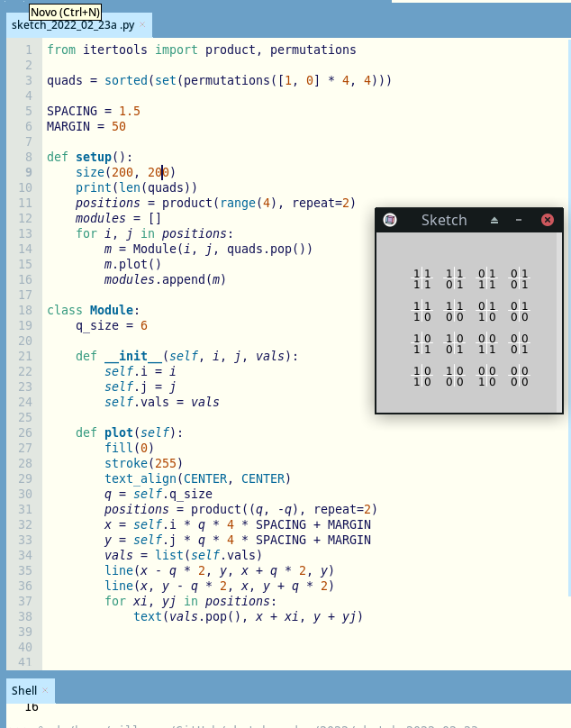Click the Sketch window title text
Viewport: 571px width, 728px height.
click(444, 220)
